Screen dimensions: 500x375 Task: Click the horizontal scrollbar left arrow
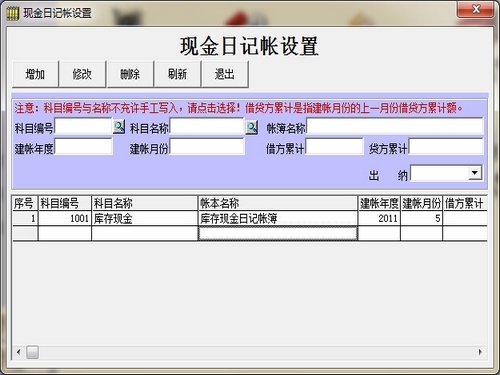[x=18, y=352]
